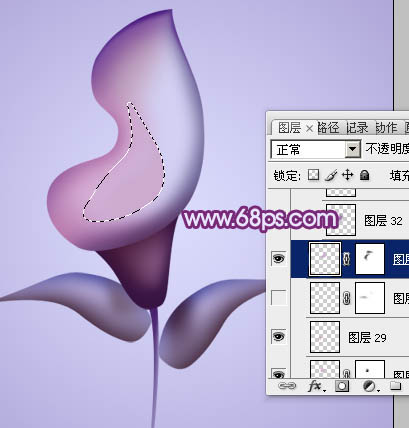Viewport: 409px width, 428px height.
Task: Open the fx layer style menu
Action: point(315,386)
